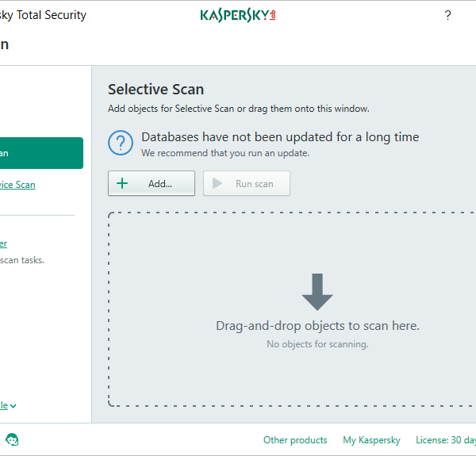Click 'We recommend that you run an update.' text

(x=225, y=153)
